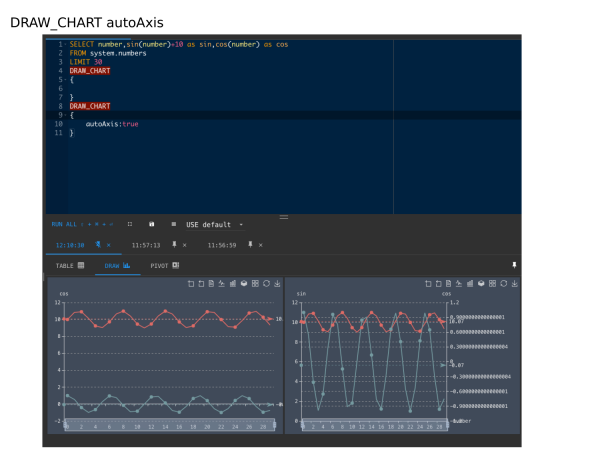Switch to the TABLE tab

point(70,266)
